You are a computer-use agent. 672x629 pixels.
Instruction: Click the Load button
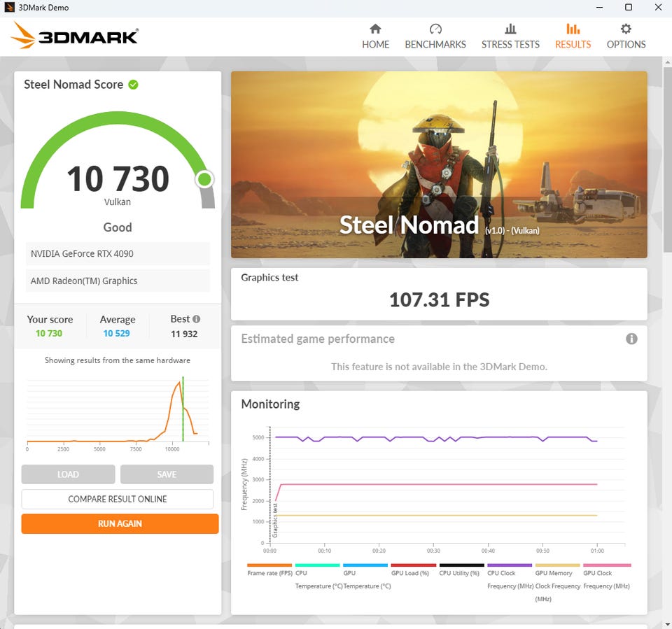point(68,474)
